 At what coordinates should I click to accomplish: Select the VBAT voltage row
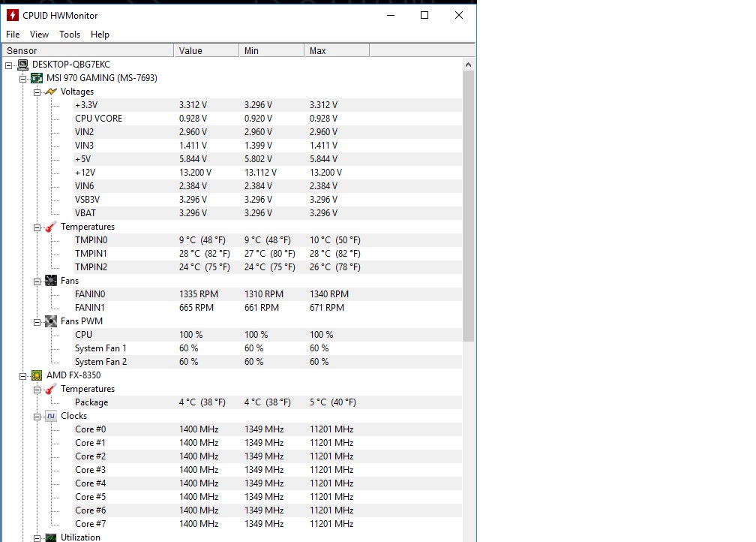(268, 213)
